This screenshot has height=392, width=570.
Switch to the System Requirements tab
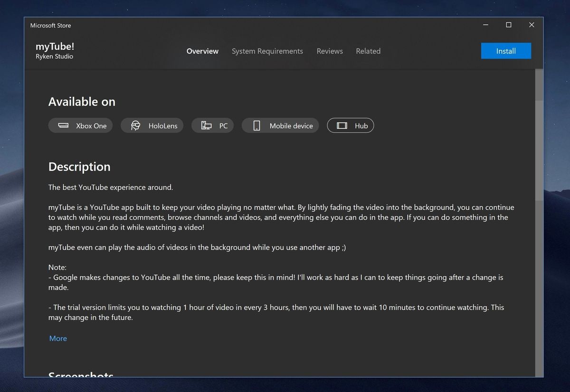(267, 51)
